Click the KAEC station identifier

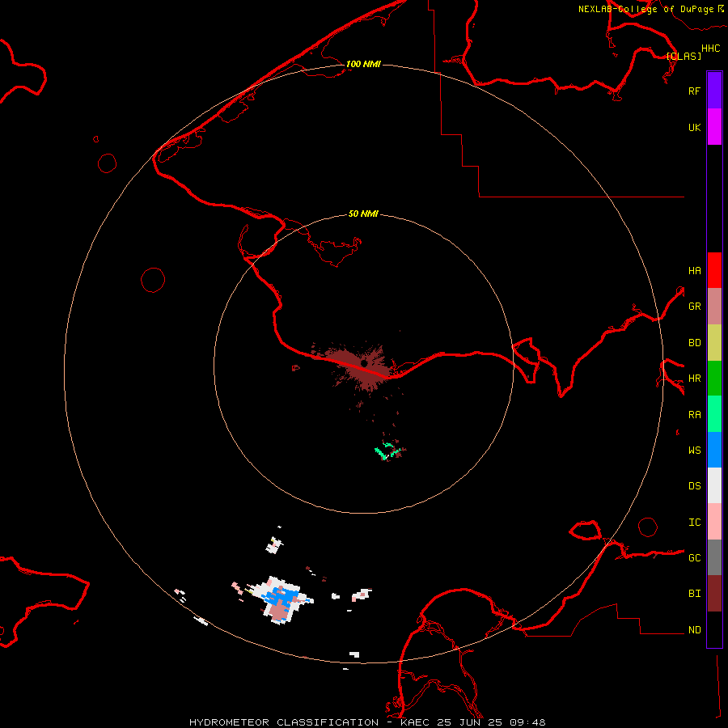(416, 722)
